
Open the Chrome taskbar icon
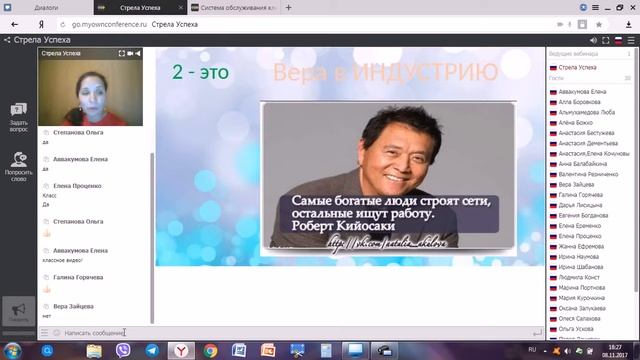tap(211, 351)
